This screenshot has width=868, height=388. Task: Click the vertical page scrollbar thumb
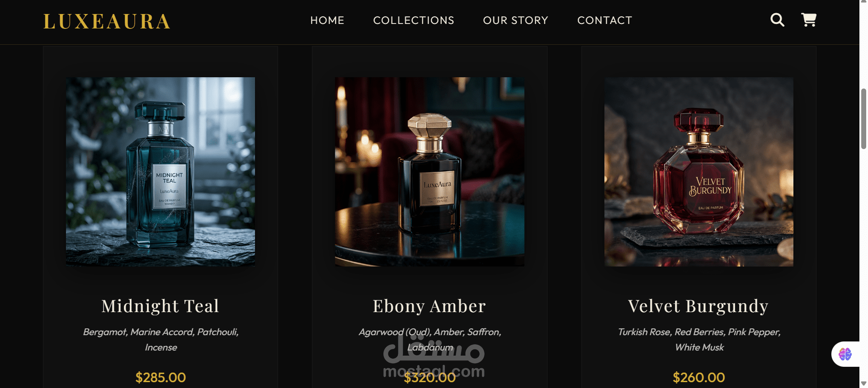coord(863,119)
